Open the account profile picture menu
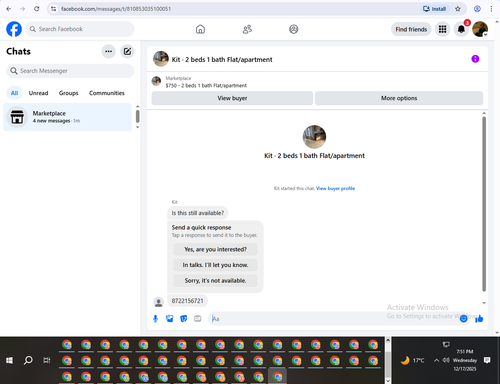The height and width of the screenshot is (384, 500). 480,29
